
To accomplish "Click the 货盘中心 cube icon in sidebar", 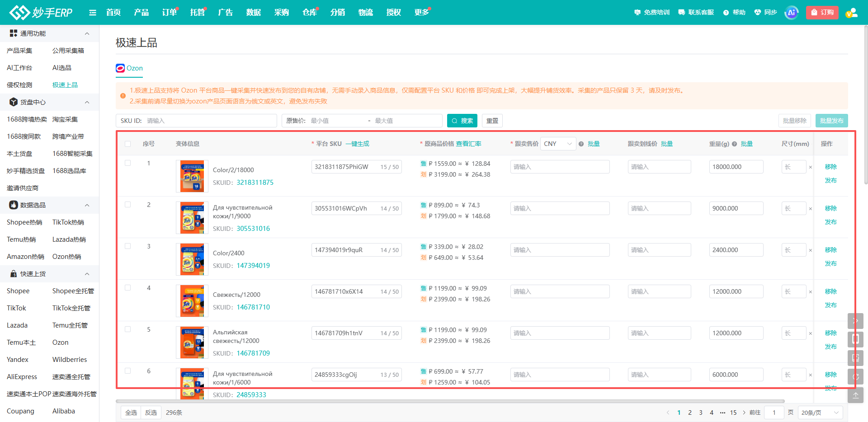I will (14, 102).
